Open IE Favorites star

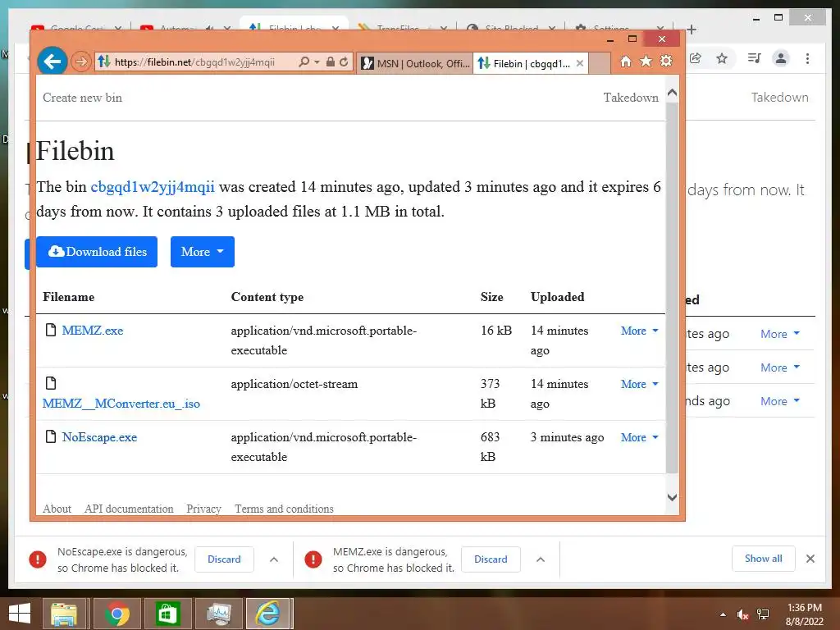coord(646,61)
